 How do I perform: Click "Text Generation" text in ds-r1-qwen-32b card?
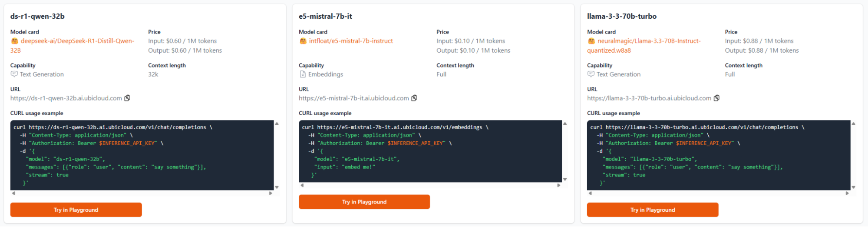coord(42,74)
